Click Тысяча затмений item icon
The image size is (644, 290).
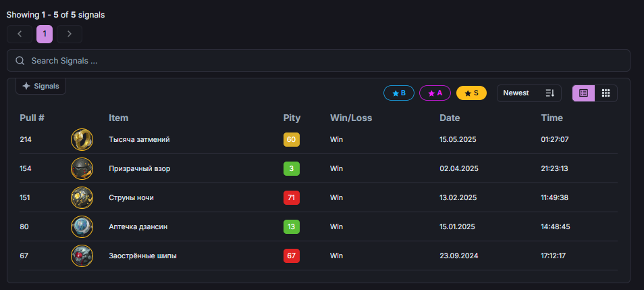[x=82, y=139]
